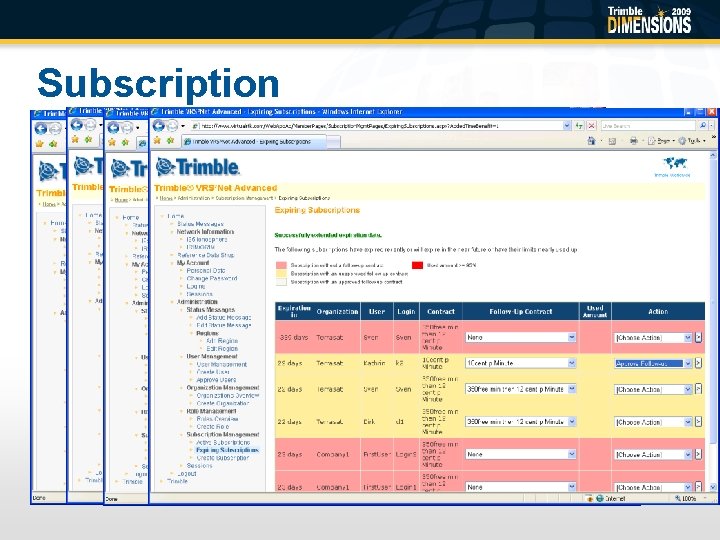The width and height of the screenshot is (720, 540).
Task: Open Active Subscriptions in sidebar
Action: click(x=223, y=443)
